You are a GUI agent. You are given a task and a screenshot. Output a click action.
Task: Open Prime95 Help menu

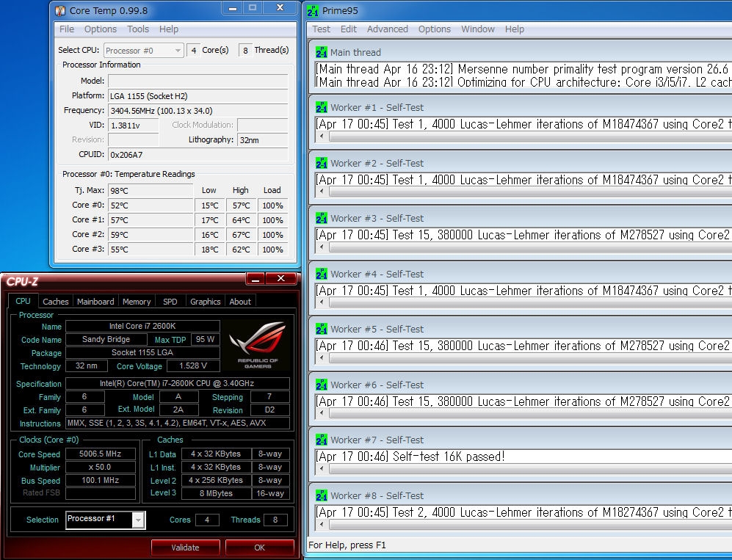tap(515, 29)
